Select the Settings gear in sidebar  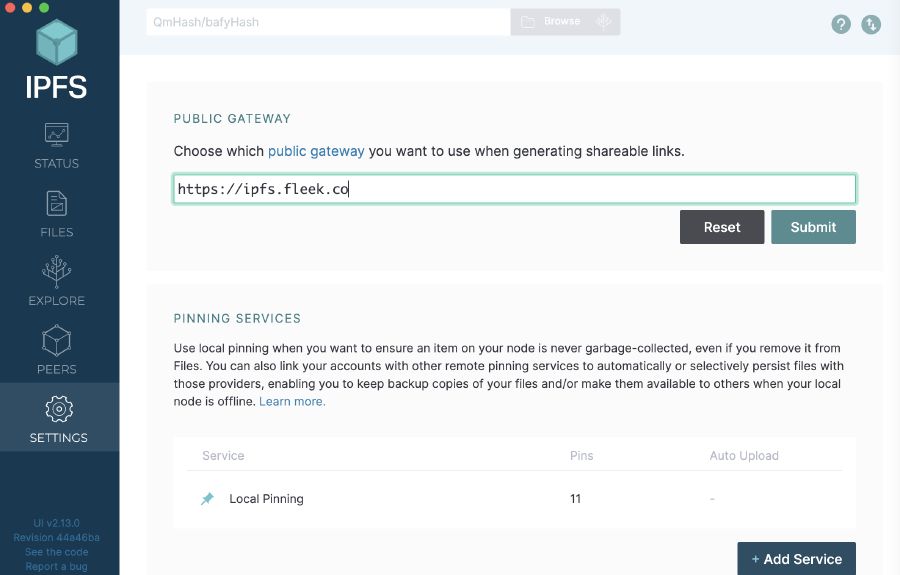tap(59, 418)
